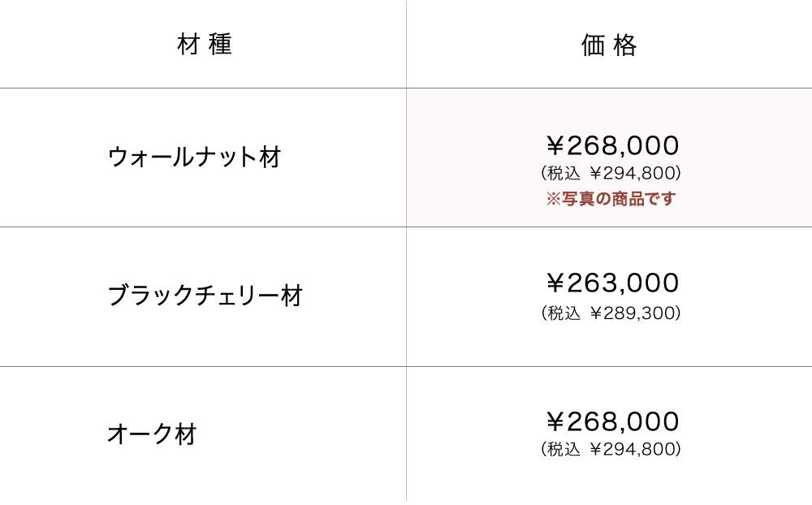Click the 価格 column header
This screenshot has width=812, height=505.
609,45
